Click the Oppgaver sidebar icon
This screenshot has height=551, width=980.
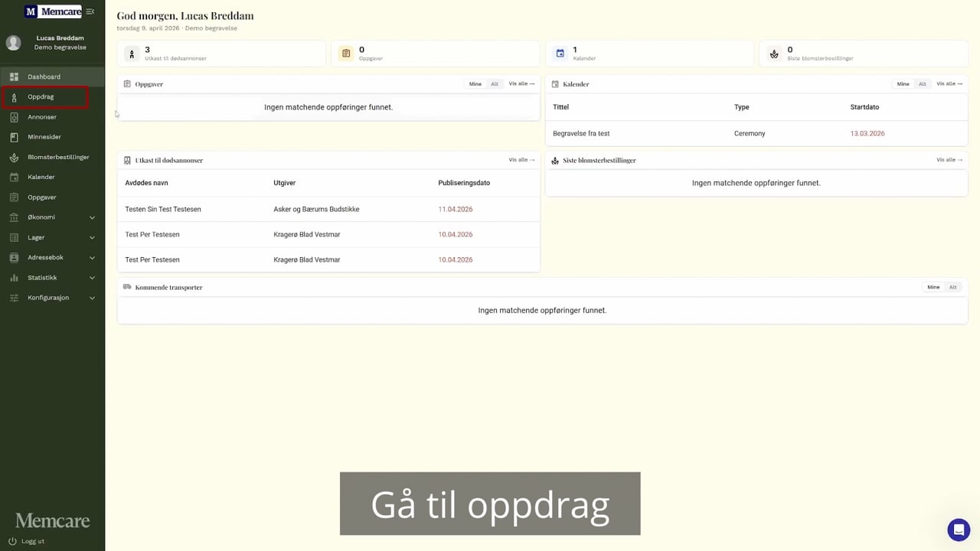click(14, 197)
